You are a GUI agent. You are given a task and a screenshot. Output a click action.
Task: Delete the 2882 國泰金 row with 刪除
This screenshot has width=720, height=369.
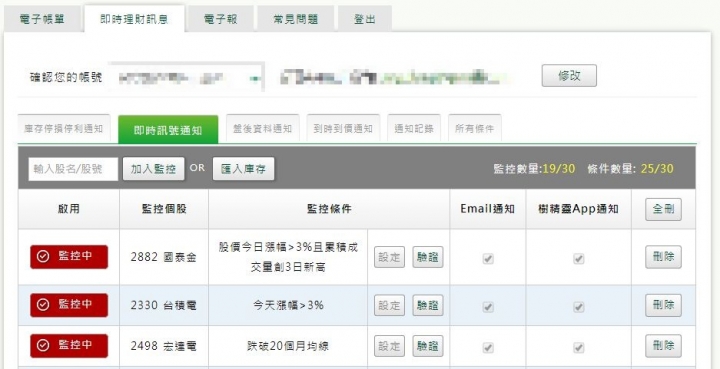tap(663, 257)
